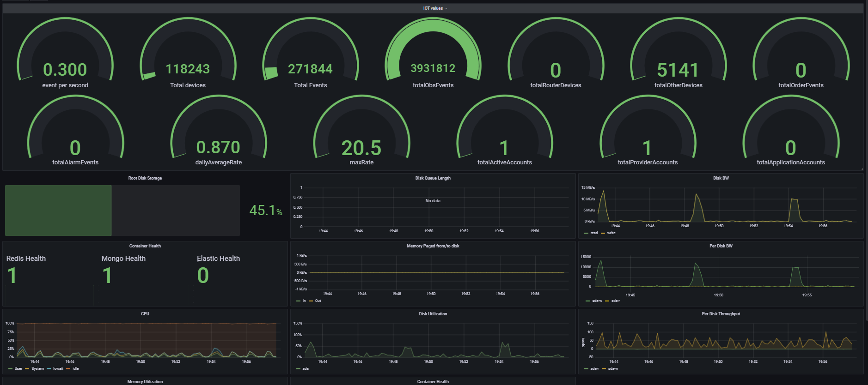Click the System legend color marker in CPU
Screen dimensions: 868x385
[27, 369]
